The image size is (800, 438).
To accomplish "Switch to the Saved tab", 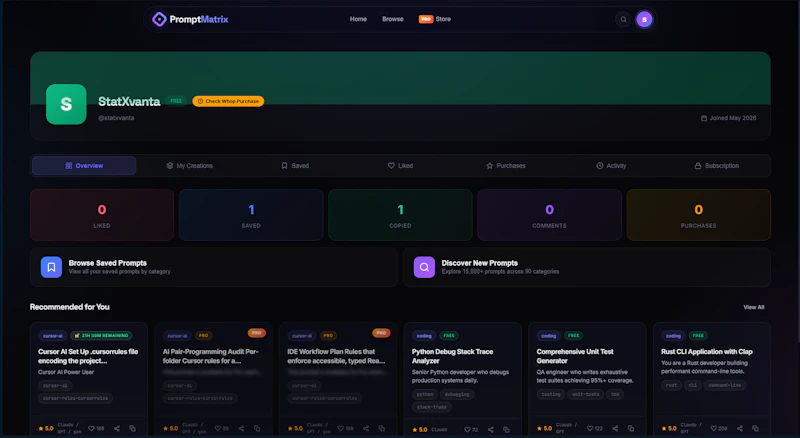I will coord(295,166).
